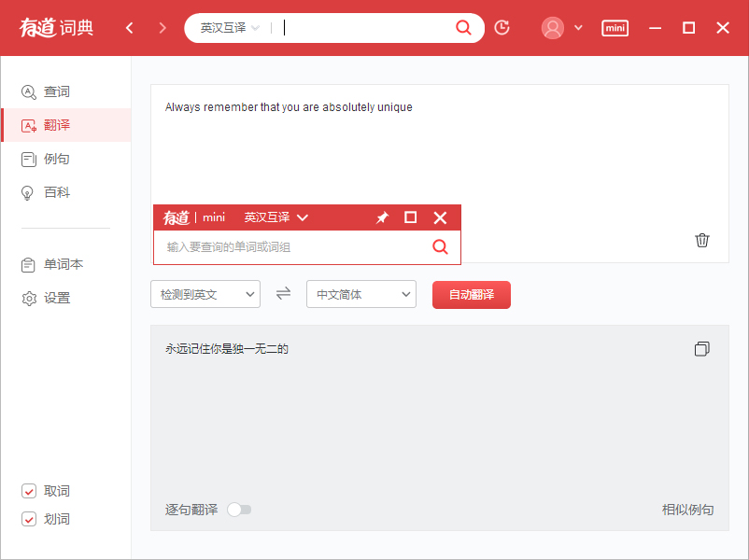Expand the 检测到英文 source language dropdown
Screen dimensions: 749x560
(205, 293)
